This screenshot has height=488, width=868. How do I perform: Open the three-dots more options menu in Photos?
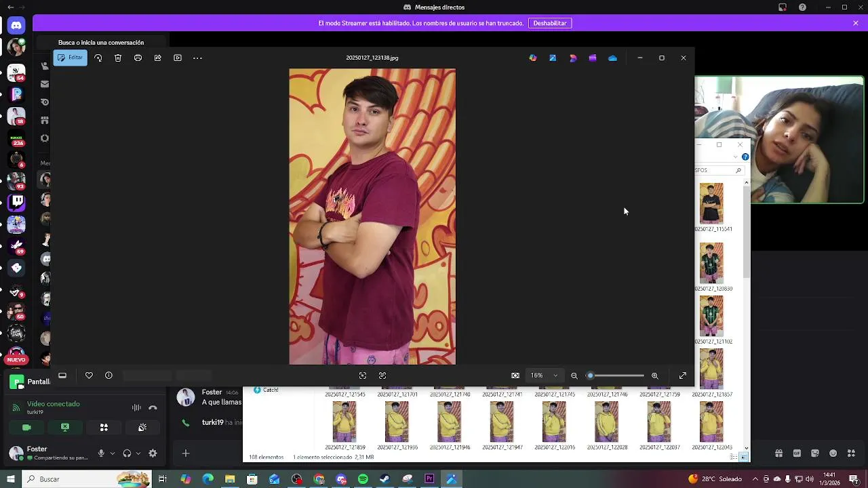point(197,58)
